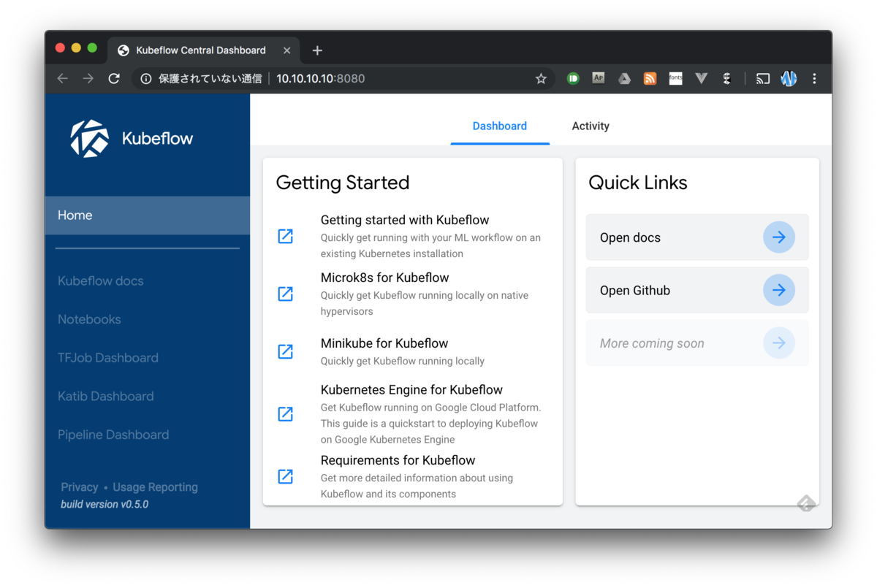
Task: Click the Kubeflow logo icon
Action: coord(89,138)
